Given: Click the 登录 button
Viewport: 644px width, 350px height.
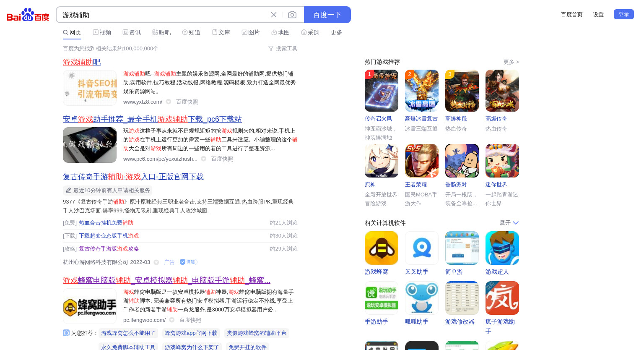Looking at the screenshot, I should 624,14.
